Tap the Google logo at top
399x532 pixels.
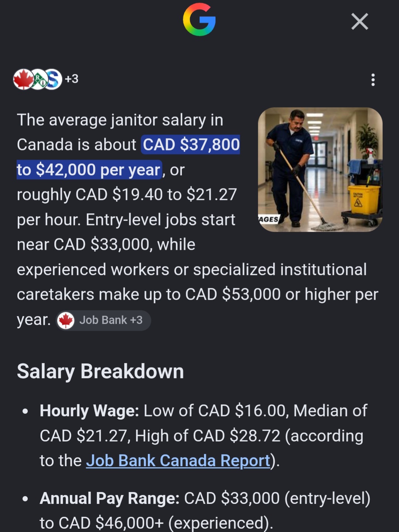[199, 20]
